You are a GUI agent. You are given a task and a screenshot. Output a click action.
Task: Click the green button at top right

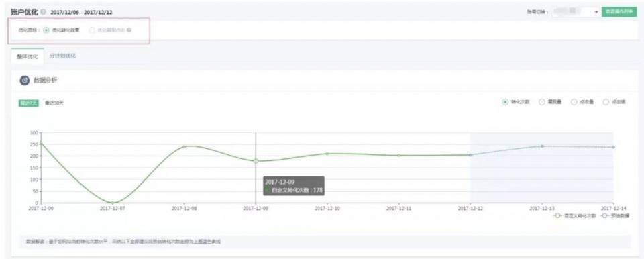click(619, 12)
